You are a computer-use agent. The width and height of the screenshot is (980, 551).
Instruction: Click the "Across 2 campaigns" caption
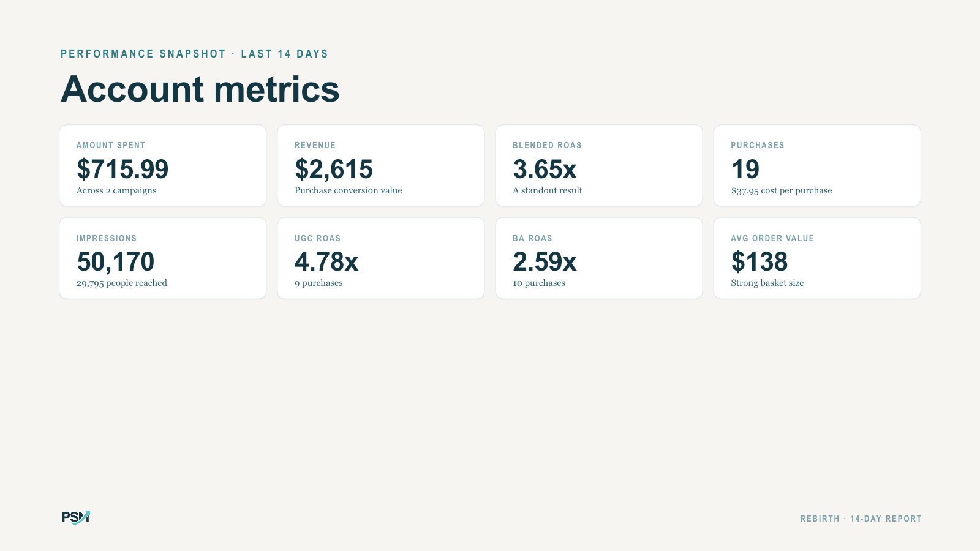click(x=116, y=190)
